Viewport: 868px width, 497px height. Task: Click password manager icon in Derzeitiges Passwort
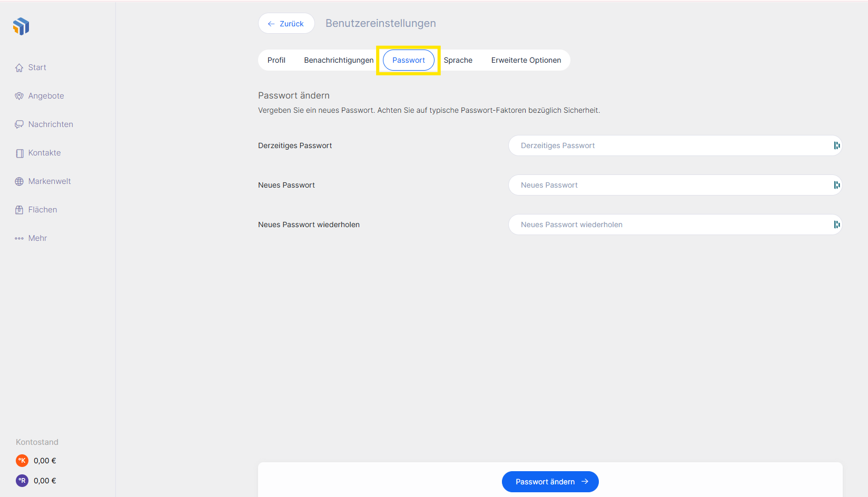tap(836, 145)
